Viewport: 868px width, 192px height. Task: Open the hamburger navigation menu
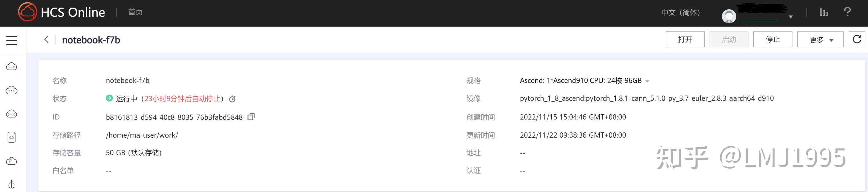11,40
